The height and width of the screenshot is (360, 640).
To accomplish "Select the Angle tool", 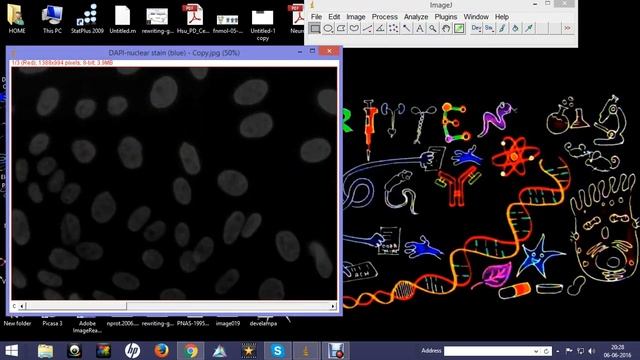I will (380, 28).
